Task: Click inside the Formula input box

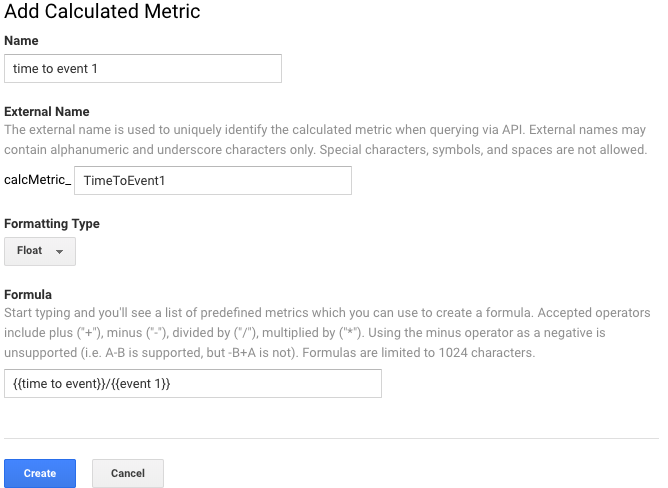Action: pyautogui.click(x=193, y=384)
